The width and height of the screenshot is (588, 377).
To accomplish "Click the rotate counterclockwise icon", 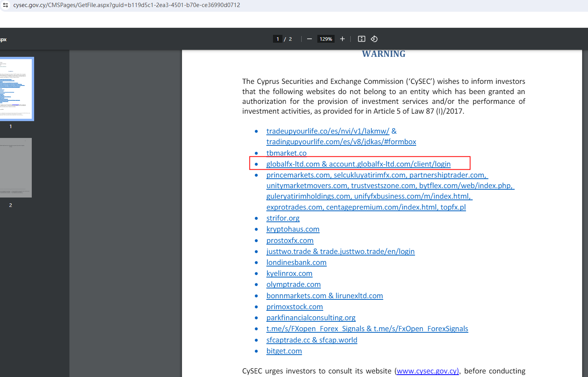I will pyautogui.click(x=374, y=39).
